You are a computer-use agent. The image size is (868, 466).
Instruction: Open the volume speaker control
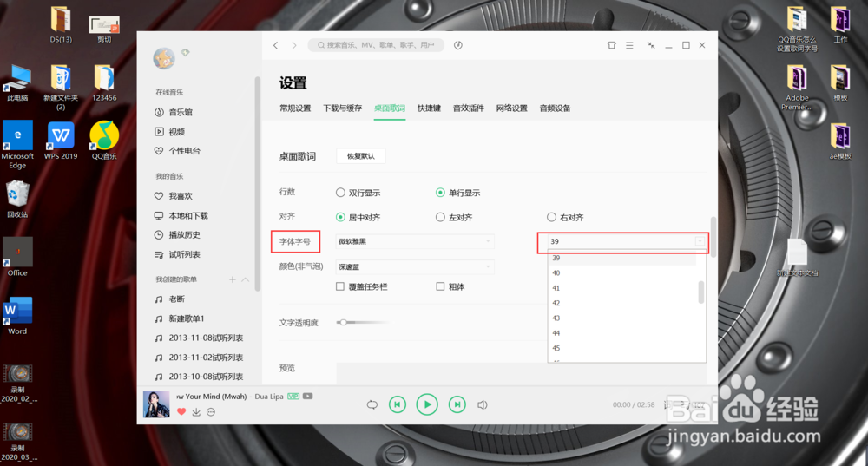[482, 404]
